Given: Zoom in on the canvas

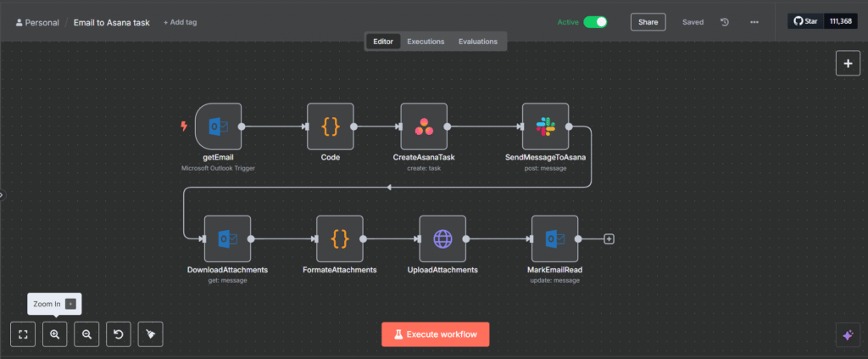Looking at the screenshot, I should pyautogui.click(x=55, y=334).
